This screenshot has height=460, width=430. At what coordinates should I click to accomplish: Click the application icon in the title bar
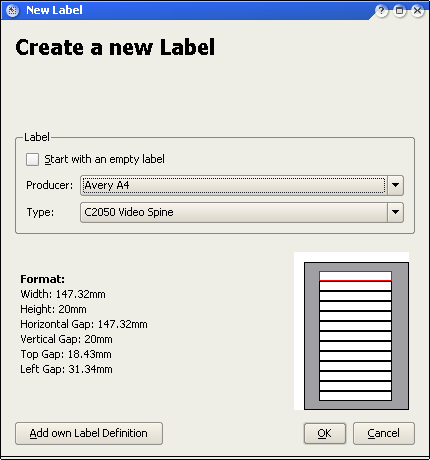(12, 10)
